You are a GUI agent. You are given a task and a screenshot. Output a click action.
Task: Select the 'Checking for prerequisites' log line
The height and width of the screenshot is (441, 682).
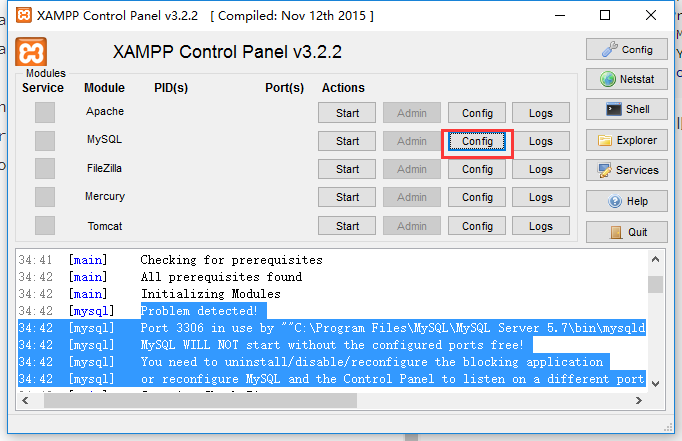pos(231,260)
